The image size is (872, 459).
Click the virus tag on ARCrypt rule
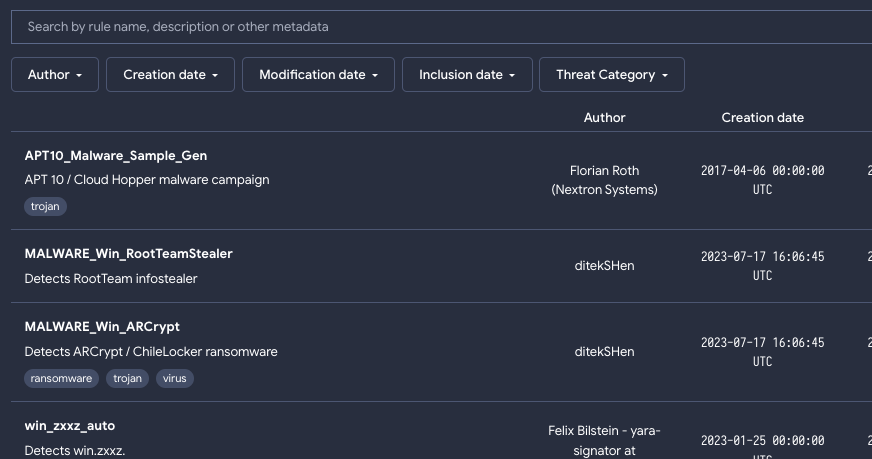coord(174,378)
